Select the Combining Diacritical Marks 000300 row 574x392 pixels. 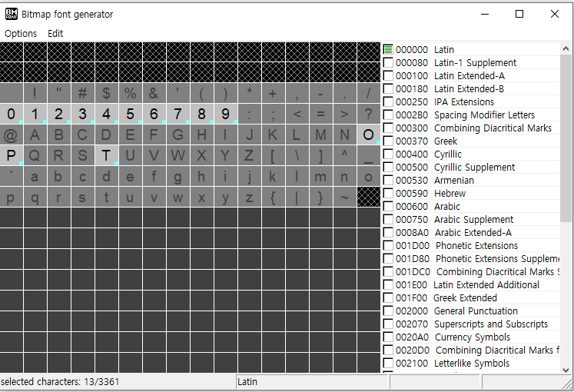471,128
